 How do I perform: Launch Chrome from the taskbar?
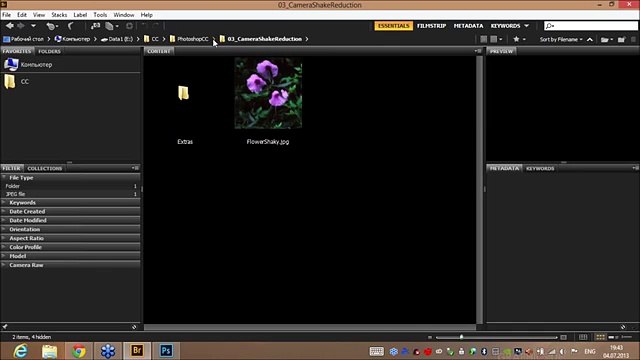click(79, 351)
